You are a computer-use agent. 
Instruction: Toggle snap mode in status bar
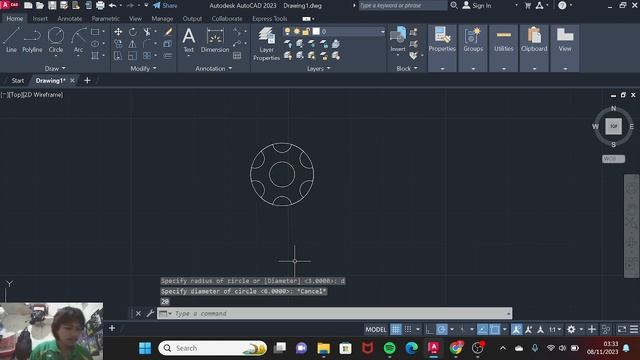click(408, 329)
